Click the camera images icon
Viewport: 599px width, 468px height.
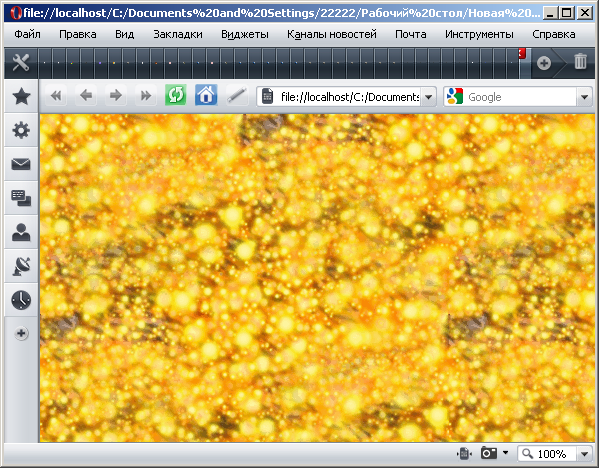489,453
